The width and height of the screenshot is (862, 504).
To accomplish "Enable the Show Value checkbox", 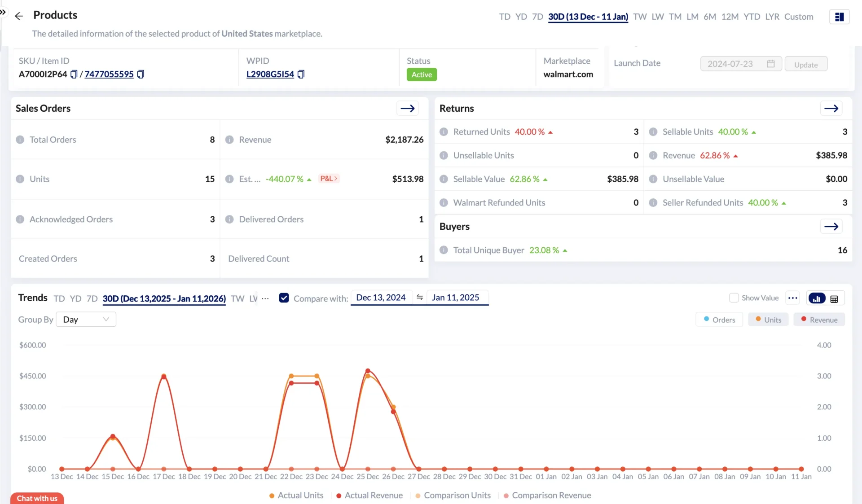I will coord(734,298).
